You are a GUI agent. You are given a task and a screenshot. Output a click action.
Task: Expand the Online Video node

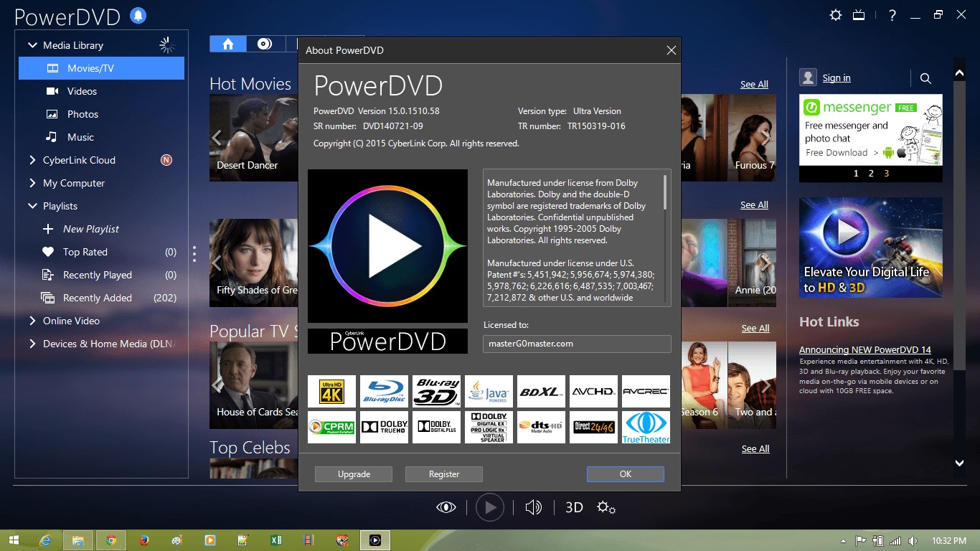[32, 321]
